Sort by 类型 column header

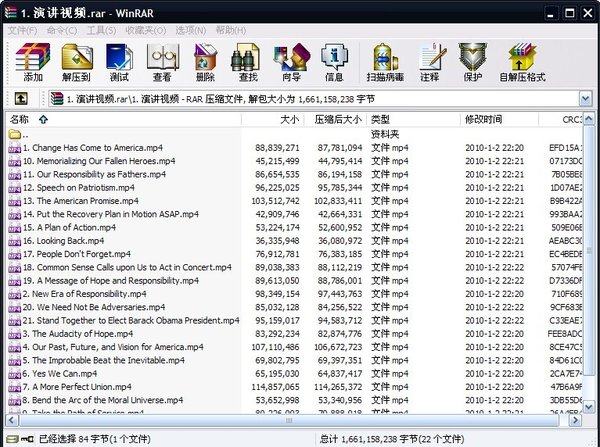pos(413,119)
